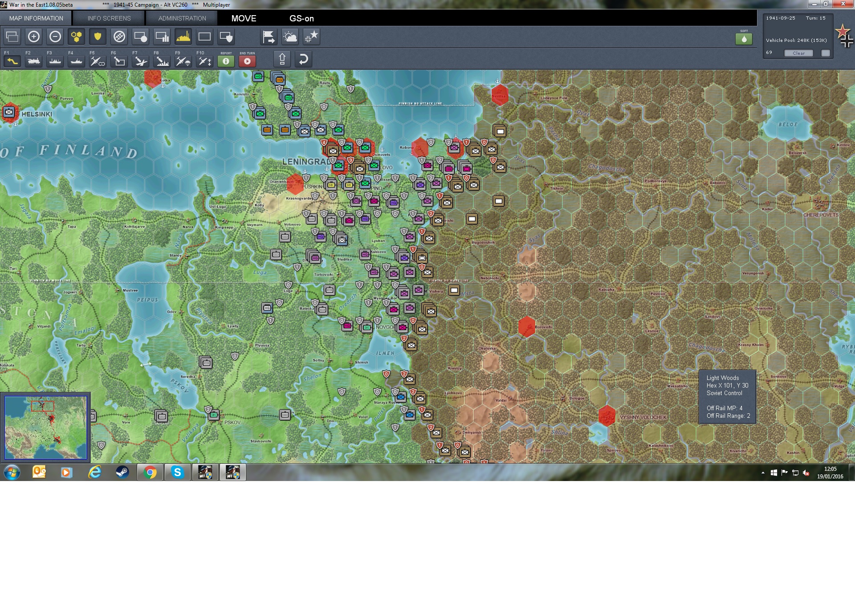The height and width of the screenshot is (616, 855).
Task: Toggle the rectangle-with-shield overlay icon
Action: tap(226, 37)
